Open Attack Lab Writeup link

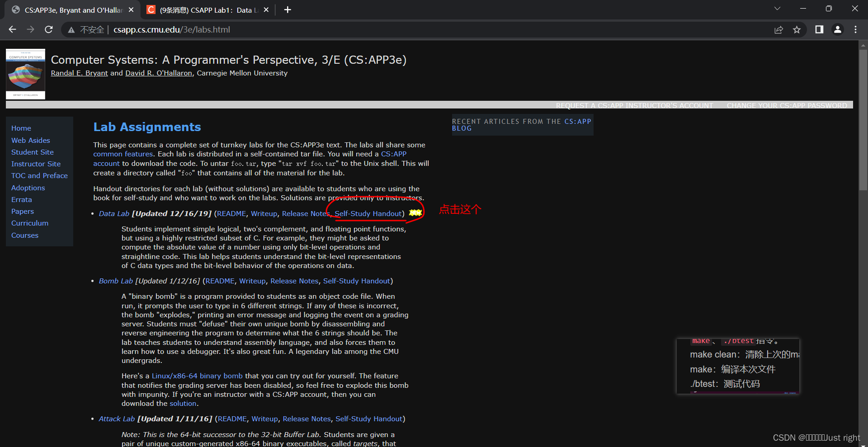pyautogui.click(x=265, y=419)
